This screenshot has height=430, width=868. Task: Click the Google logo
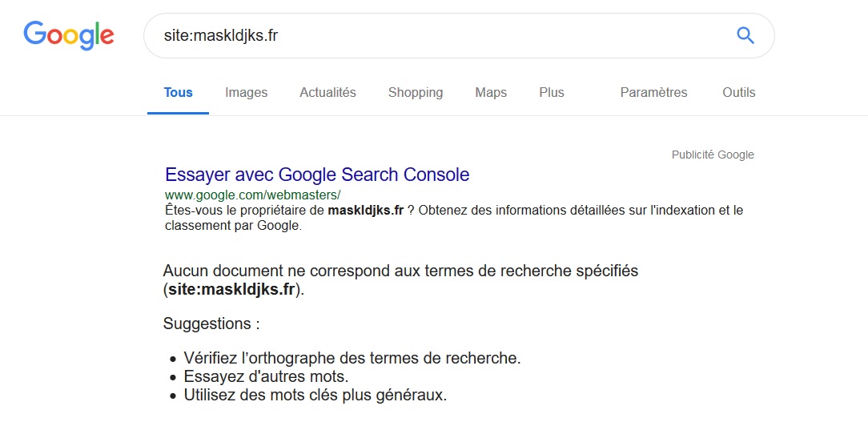[69, 34]
